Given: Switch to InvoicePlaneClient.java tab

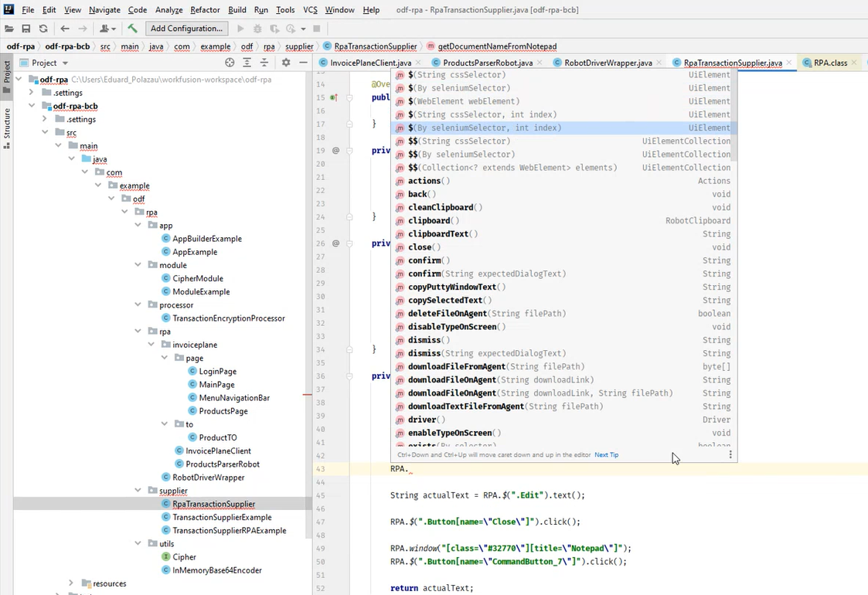Looking at the screenshot, I should [x=370, y=63].
